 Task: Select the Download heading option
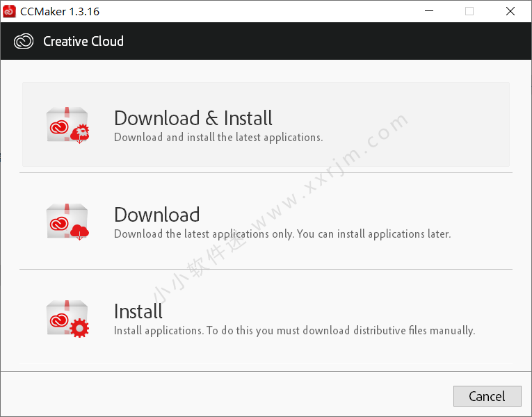click(156, 215)
